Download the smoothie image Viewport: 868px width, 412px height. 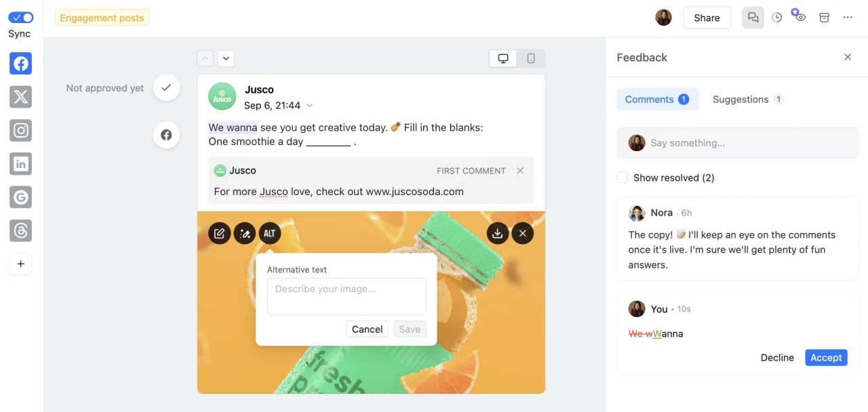click(x=497, y=233)
